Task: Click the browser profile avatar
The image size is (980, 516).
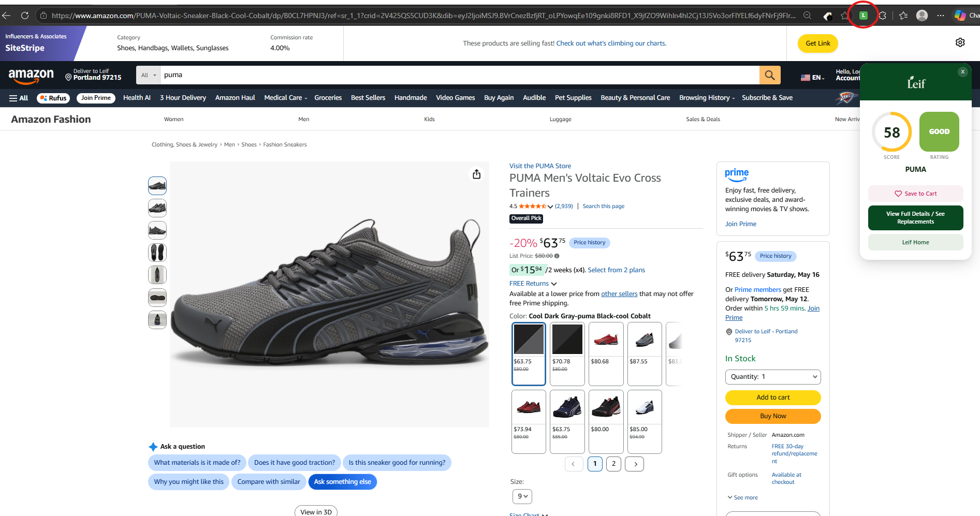Action: coord(922,16)
